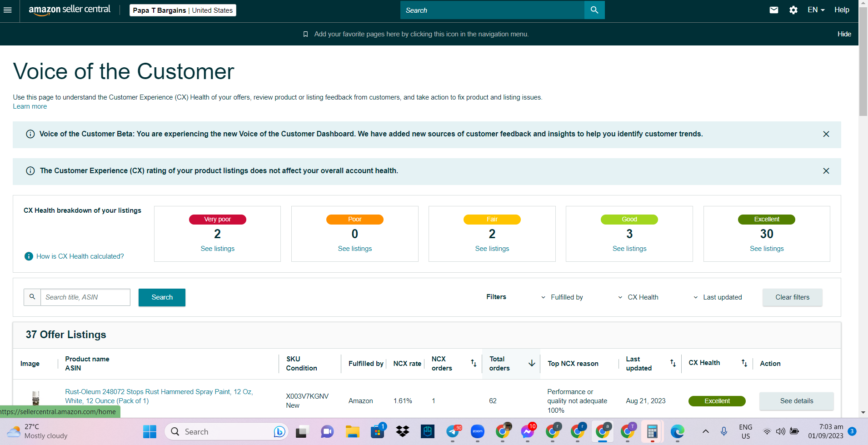Expand the Fulfilled by filter
868x445 pixels.
(562, 297)
